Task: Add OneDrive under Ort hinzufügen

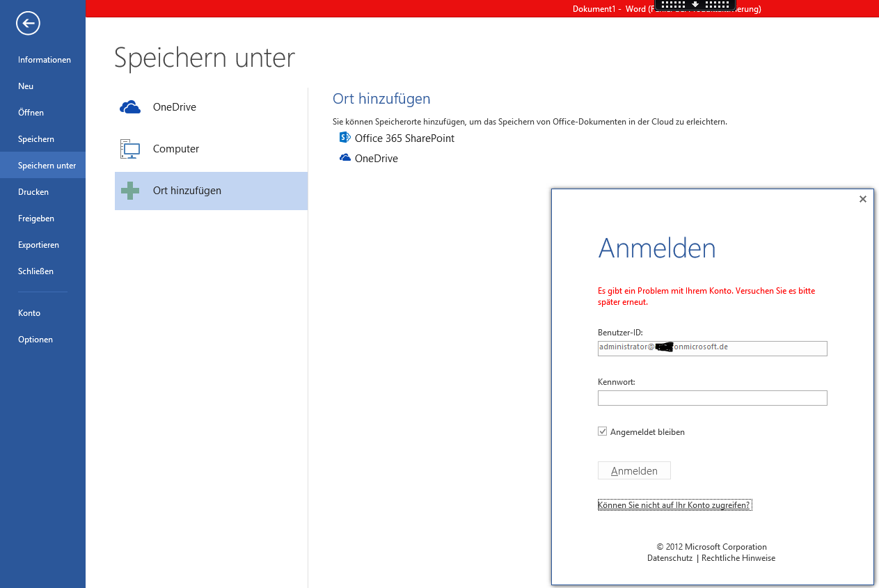Action: pos(369,158)
